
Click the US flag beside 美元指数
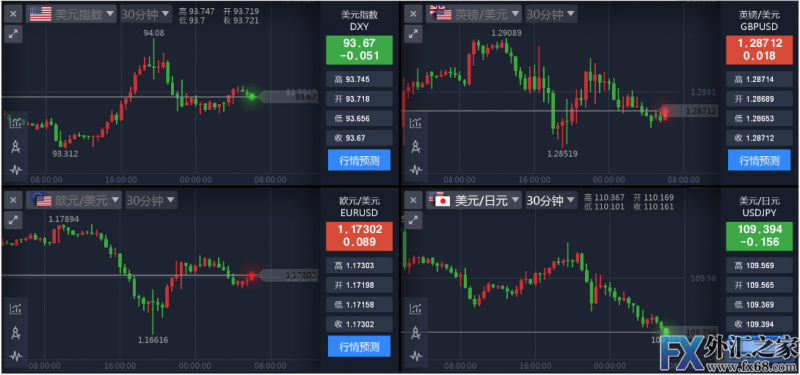pos(40,14)
